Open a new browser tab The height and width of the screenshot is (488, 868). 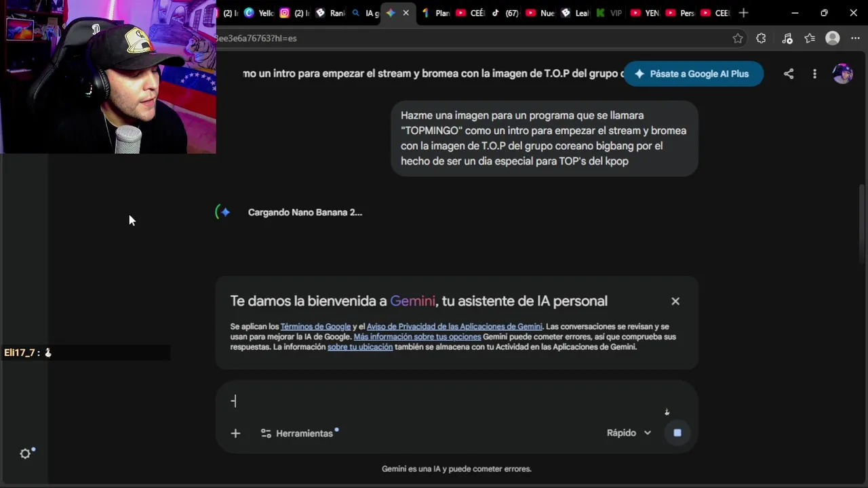(743, 13)
